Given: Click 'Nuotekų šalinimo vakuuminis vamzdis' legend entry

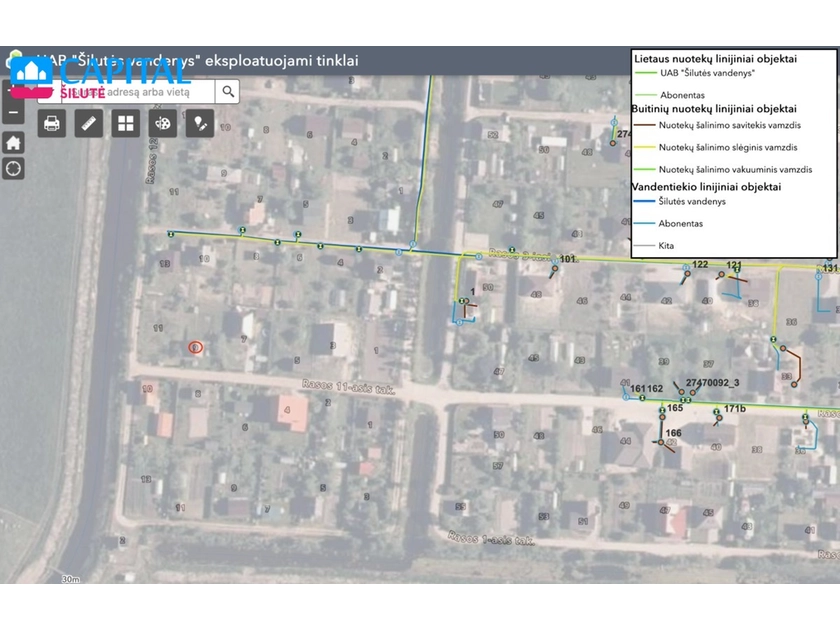Looking at the screenshot, I should tap(735, 169).
